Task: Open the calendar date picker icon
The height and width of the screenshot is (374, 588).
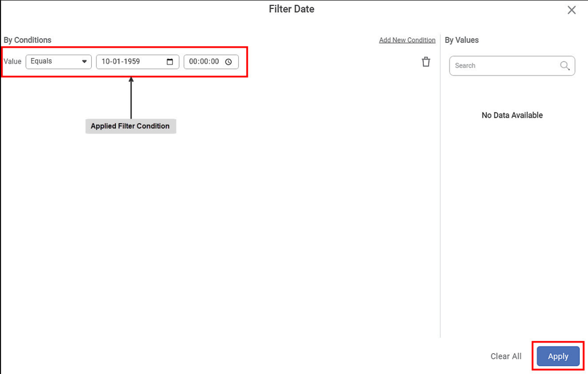Action: point(170,62)
